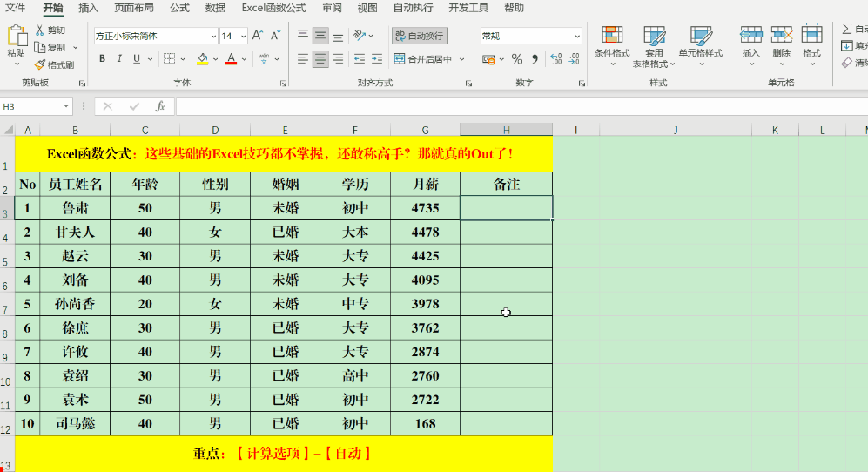Viewport: 868px width, 472px height.
Task: Open Cell Styles (单元格样式)
Action: 701,47
